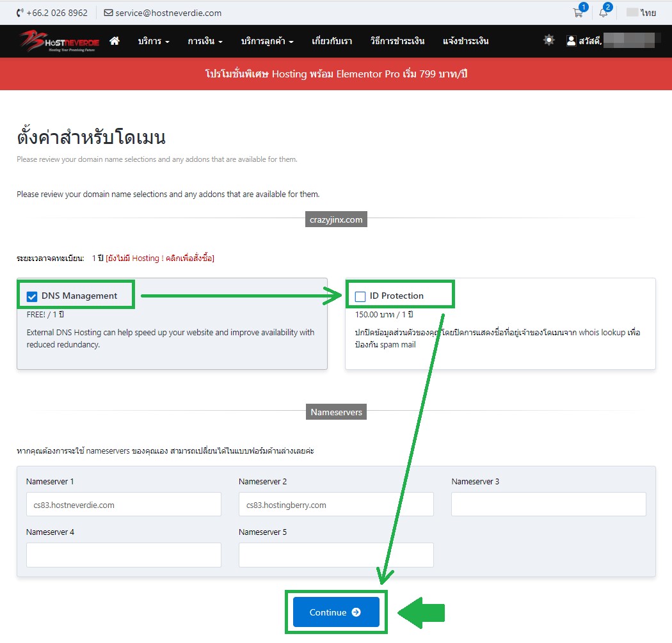The height and width of the screenshot is (643, 672).
Task: Open the เกี่ยวกับเรา menu item
Action: point(332,41)
